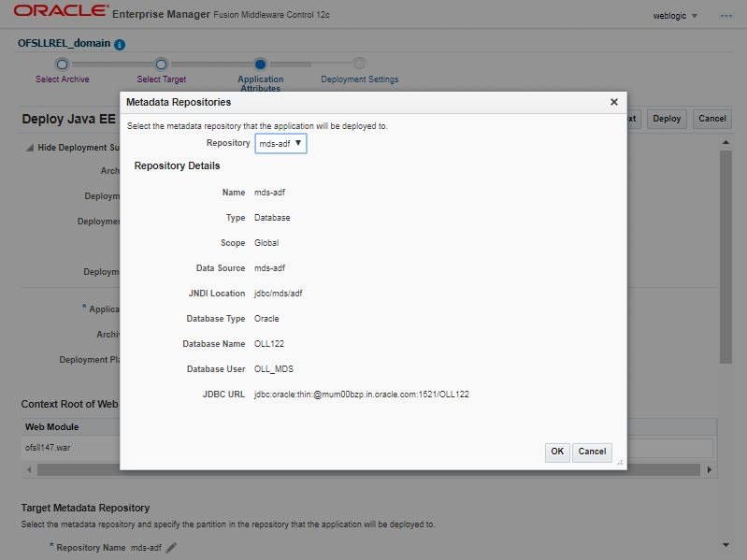Click the Web Module column header
This screenshot has width=747, height=560.
52,426
